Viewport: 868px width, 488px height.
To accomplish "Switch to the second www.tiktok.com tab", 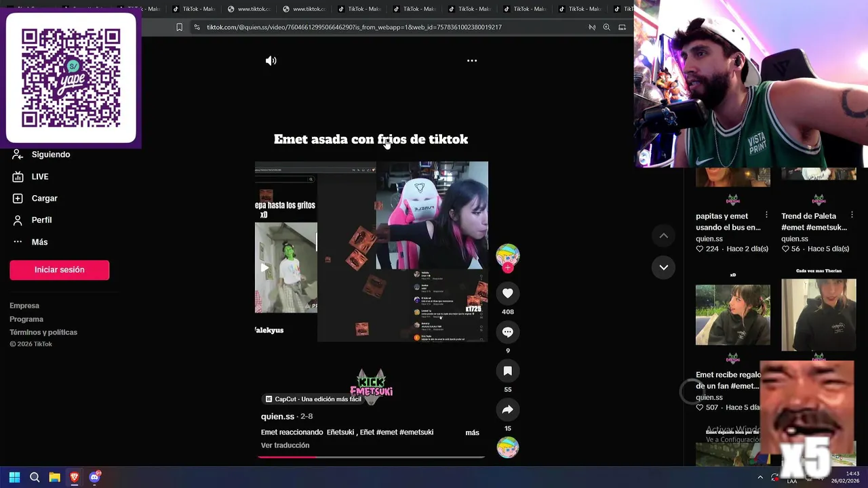I will [x=304, y=9].
